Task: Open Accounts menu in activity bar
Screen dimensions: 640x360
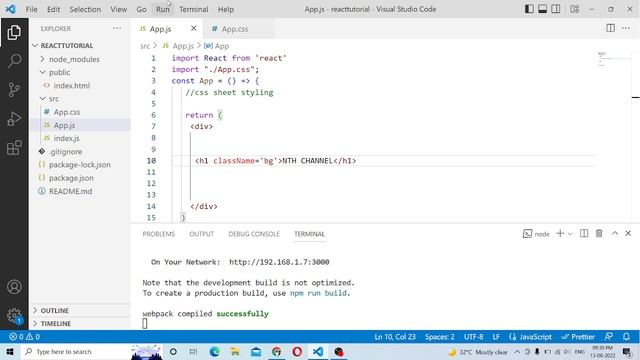Action: [x=14, y=287]
